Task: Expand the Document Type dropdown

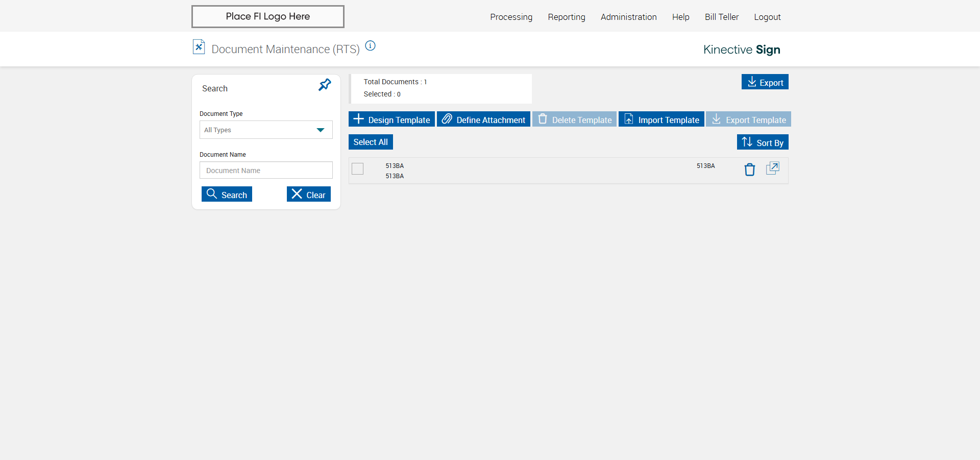Action: tap(266, 130)
